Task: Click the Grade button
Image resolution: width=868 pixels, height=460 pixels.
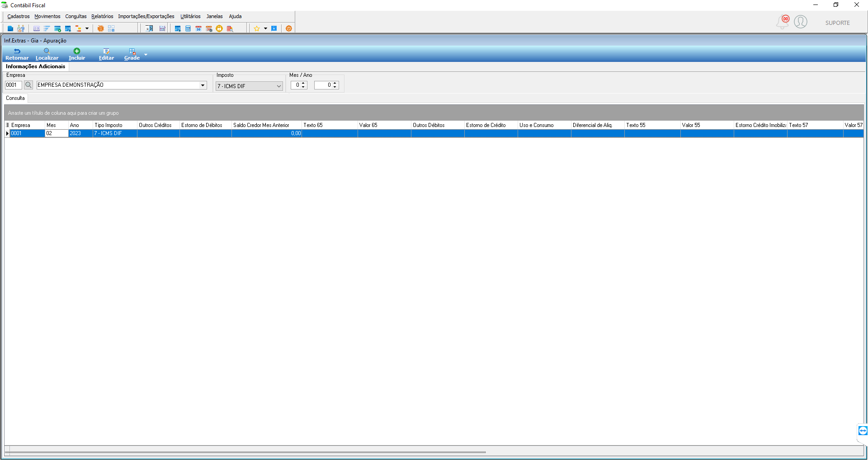Action: tap(132, 54)
